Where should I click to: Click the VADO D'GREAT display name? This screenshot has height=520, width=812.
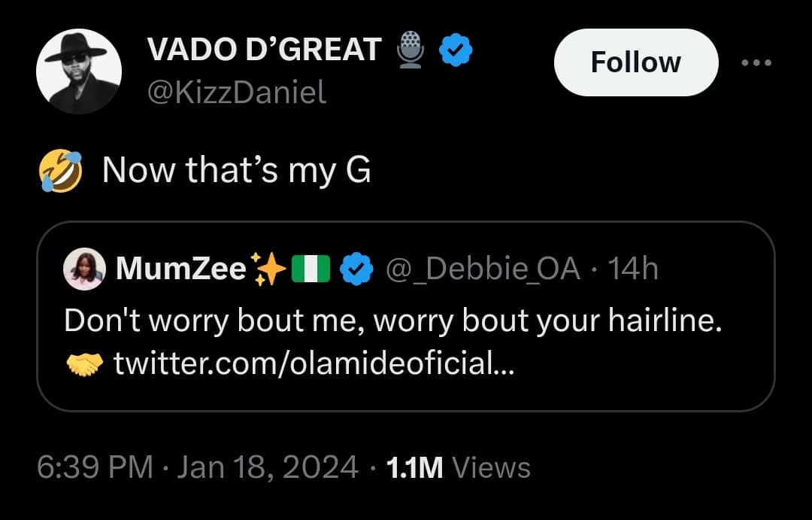pos(264,50)
